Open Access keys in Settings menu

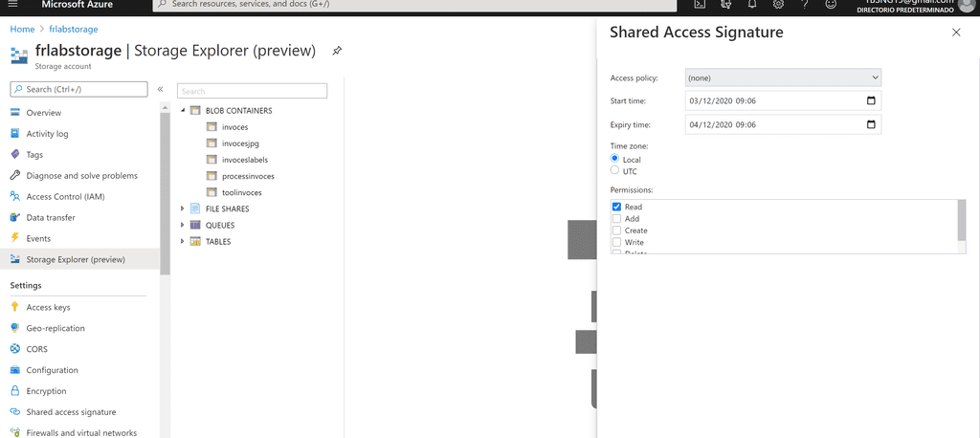pyautogui.click(x=48, y=307)
